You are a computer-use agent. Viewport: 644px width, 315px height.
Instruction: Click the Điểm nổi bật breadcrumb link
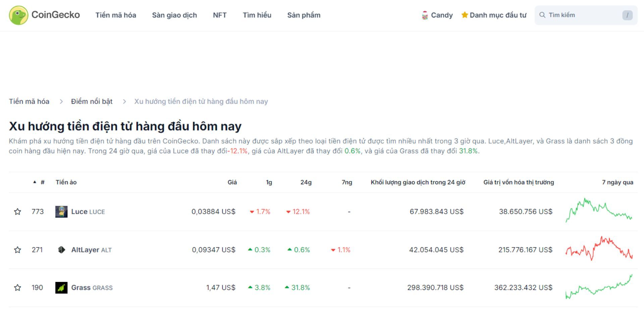pos(92,101)
